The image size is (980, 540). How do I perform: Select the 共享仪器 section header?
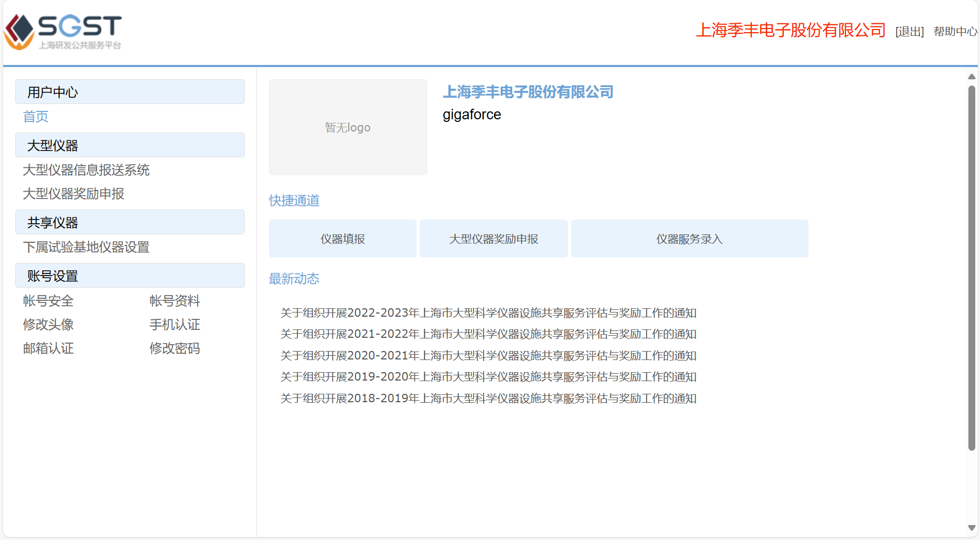tap(130, 222)
